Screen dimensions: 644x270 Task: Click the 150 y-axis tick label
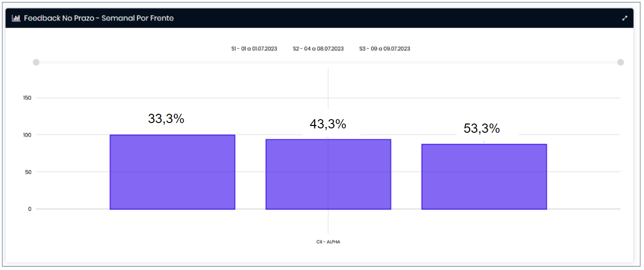27,98
